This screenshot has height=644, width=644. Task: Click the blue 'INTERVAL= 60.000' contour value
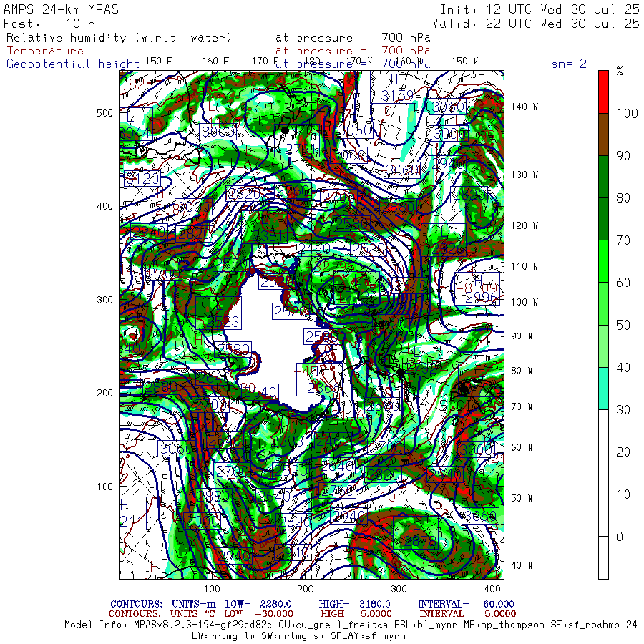(x=466, y=604)
